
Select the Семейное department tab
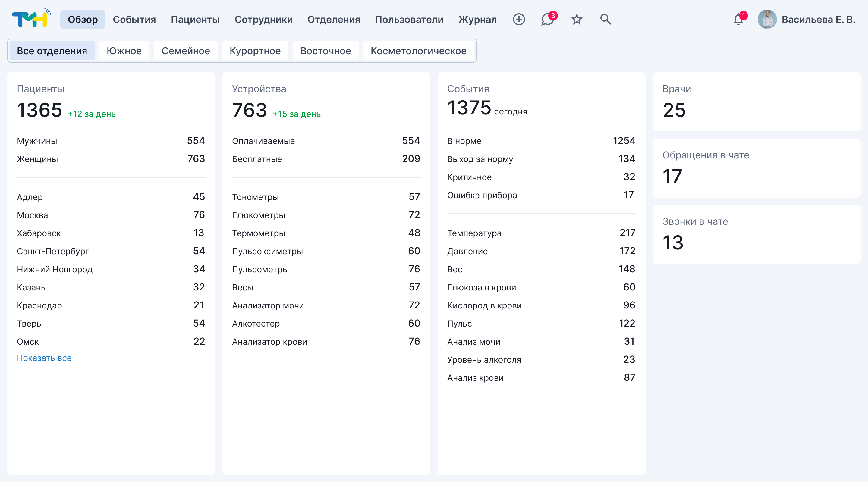(x=186, y=51)
